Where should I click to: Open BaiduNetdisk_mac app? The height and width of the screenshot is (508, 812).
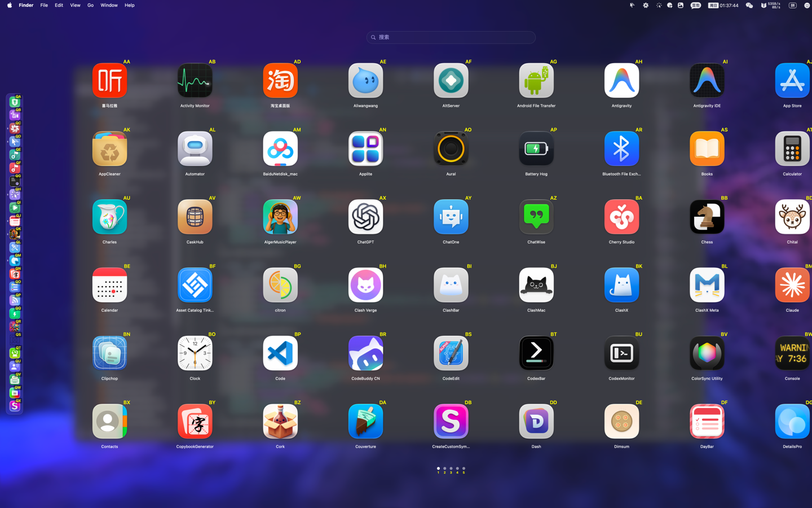click(x=280, y=149)
